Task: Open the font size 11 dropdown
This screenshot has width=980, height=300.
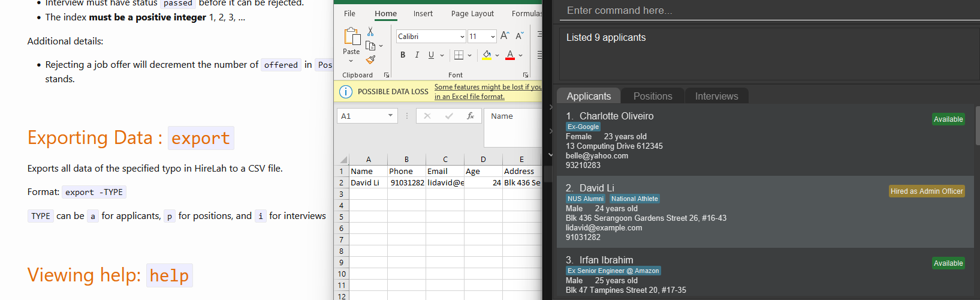Action: tap(493, 37)
